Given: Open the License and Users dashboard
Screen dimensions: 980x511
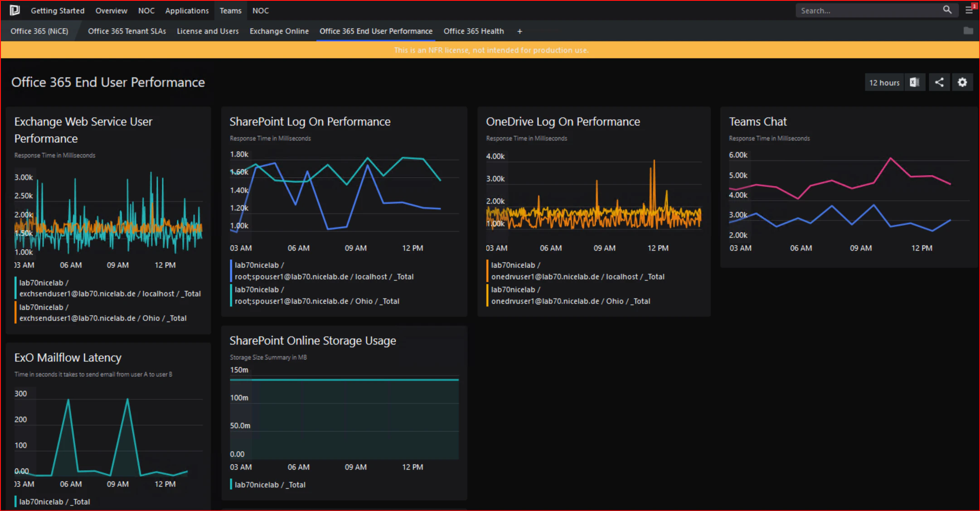Looking at the screenshot, I should tap(208, 31).
